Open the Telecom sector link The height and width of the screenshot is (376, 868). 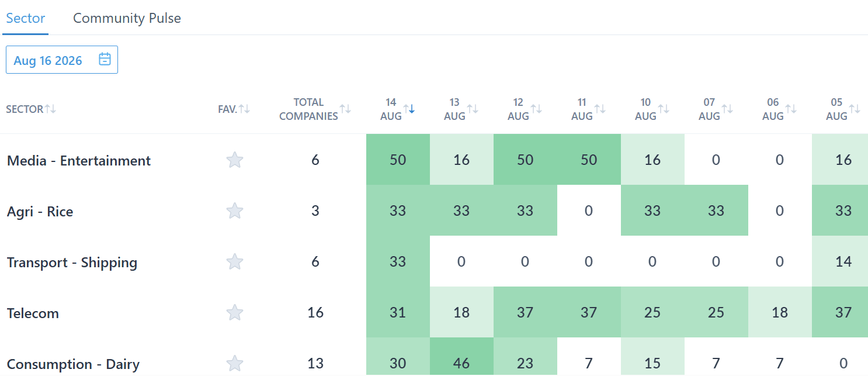pyautogui.click(x=33, y=313)
